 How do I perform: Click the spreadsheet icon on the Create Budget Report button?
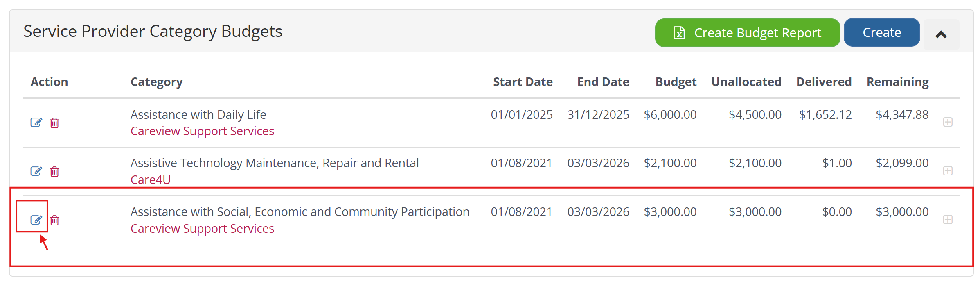click(679, 33)
